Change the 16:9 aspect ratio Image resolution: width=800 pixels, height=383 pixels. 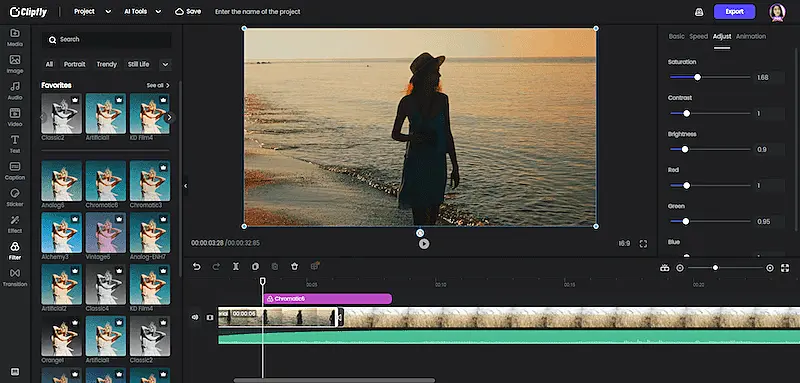pyautogui.click(x=624, y=244)
